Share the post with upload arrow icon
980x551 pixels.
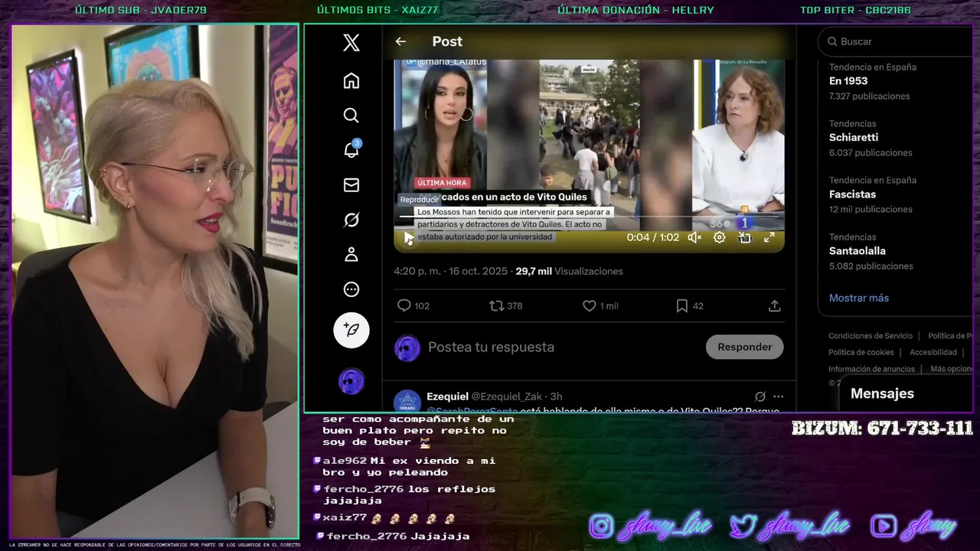click(774, 305)
